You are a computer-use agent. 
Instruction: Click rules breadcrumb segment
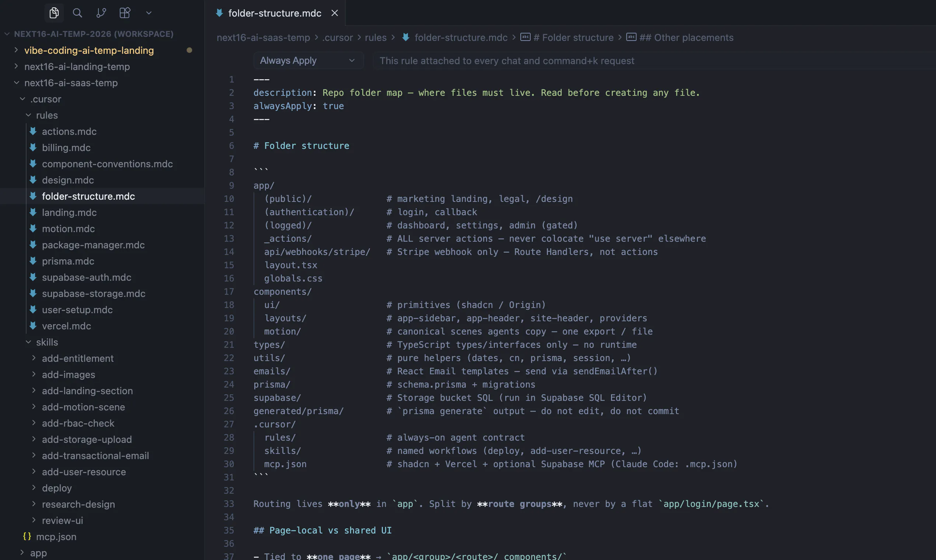click(376, 37)
